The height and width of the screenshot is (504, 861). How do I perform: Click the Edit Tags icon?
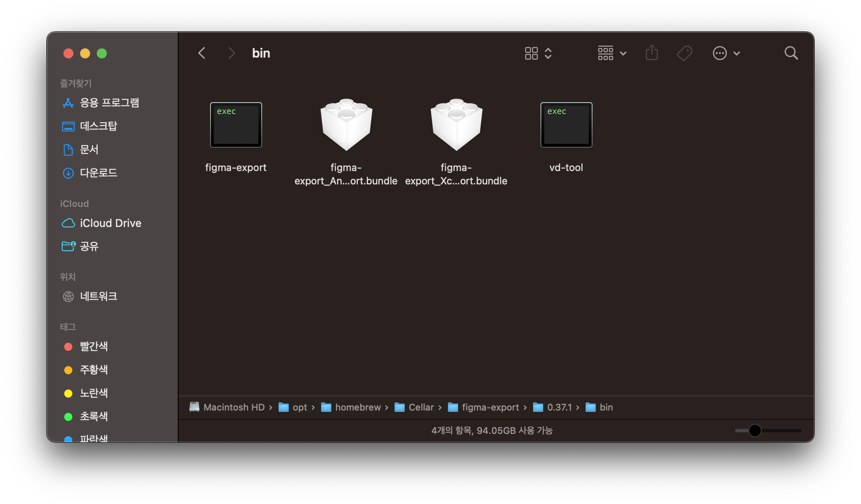pos(684,53)
